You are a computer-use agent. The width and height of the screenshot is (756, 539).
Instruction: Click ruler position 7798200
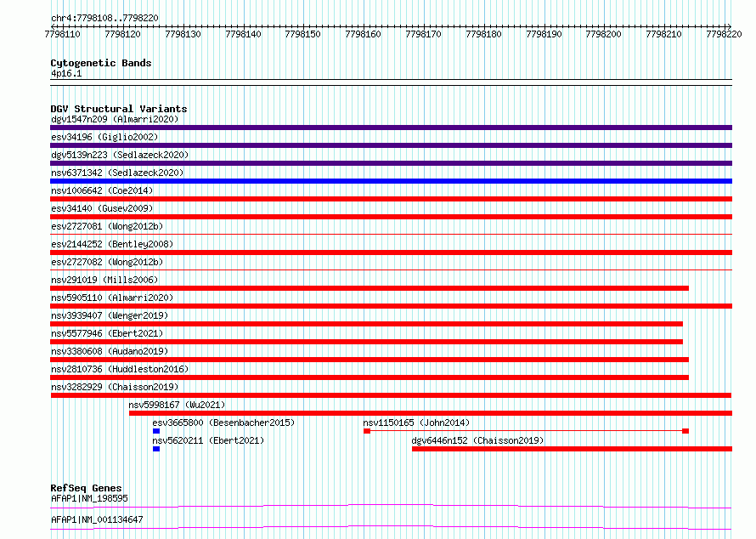tap(604, 34)
